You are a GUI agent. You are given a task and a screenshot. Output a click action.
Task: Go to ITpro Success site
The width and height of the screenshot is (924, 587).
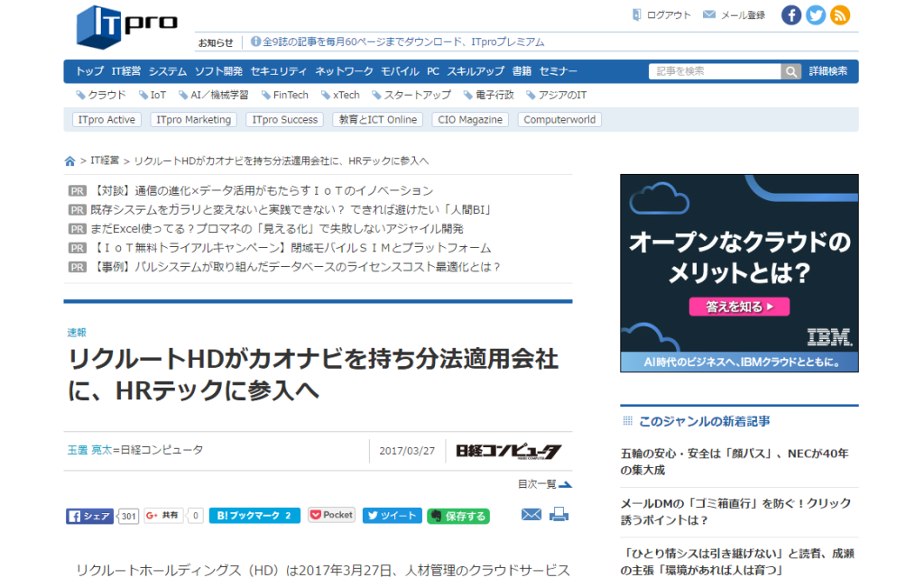point(284,120)
